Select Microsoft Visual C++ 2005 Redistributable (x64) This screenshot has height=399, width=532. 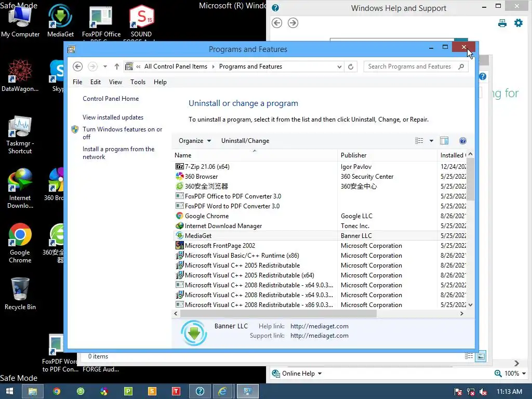click(x=249, y=275)
